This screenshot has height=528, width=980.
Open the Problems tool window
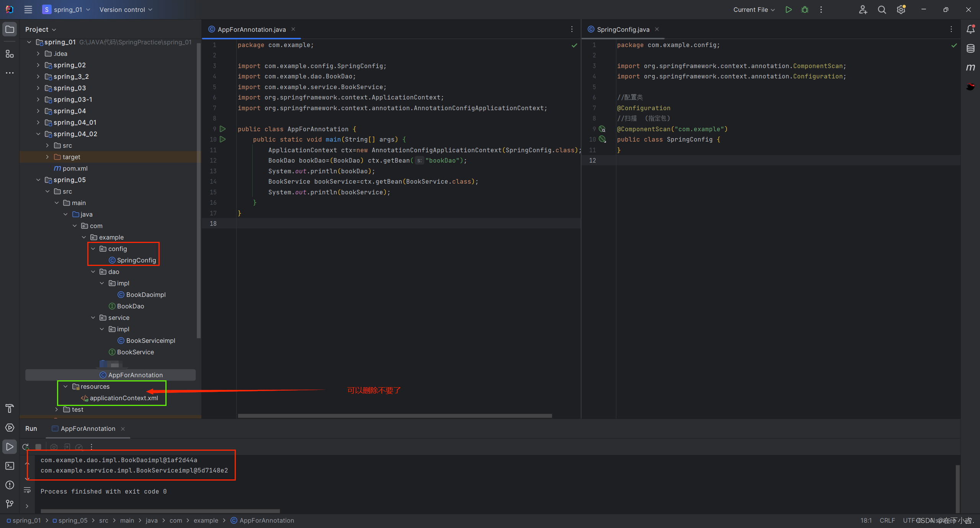tap(10, 485)
